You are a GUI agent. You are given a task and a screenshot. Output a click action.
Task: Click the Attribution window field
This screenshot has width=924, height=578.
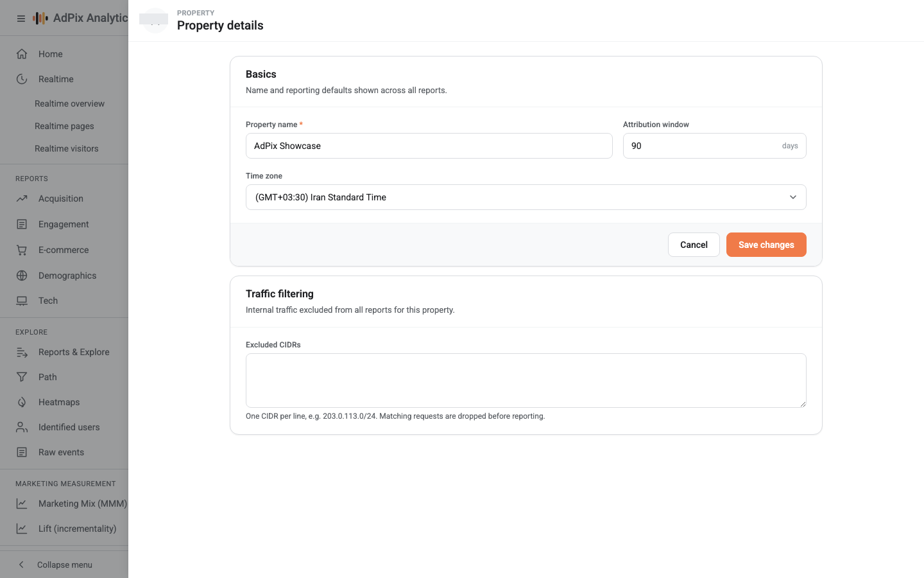click(715, 146)
